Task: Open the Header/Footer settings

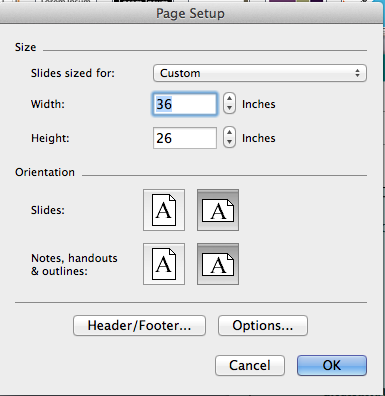Action: tap(139, 325)
